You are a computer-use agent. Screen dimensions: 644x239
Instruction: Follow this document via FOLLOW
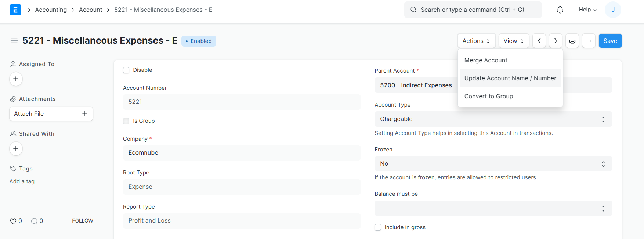pos(83,221)
